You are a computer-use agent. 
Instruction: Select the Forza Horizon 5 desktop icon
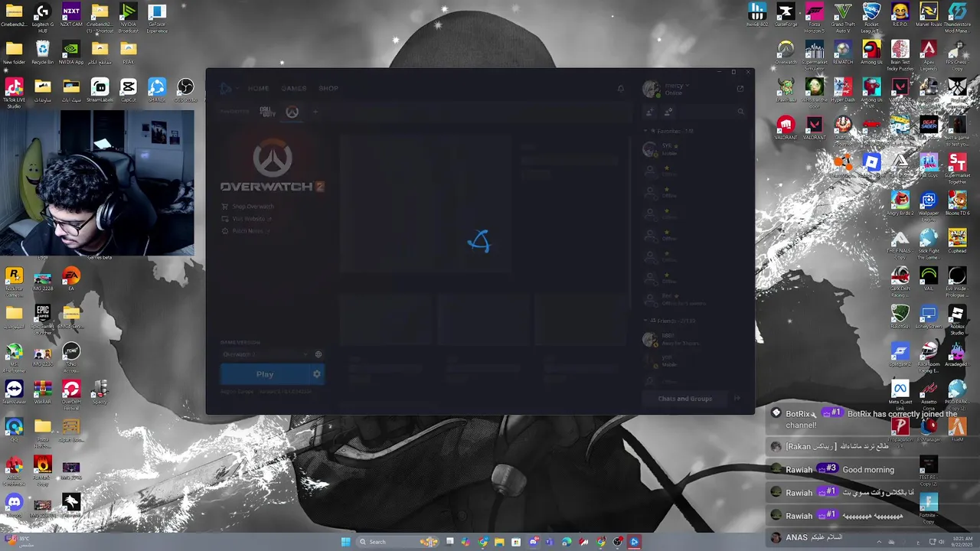point(815,18)
